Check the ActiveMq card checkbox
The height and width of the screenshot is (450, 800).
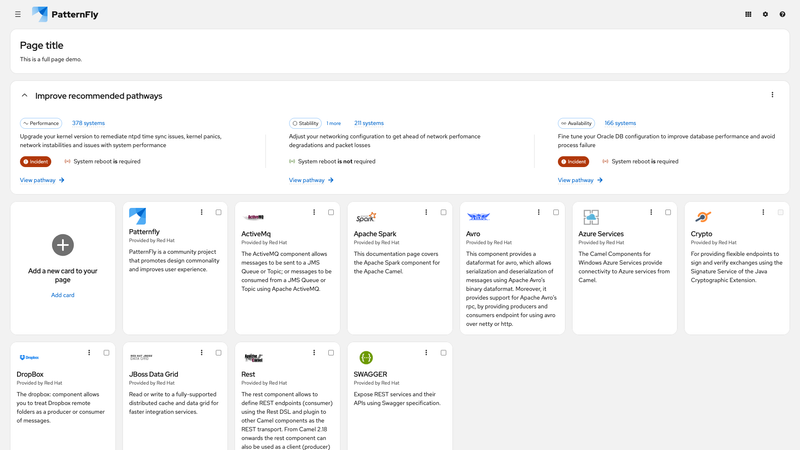pyautogui.click(x=331, y=212)
